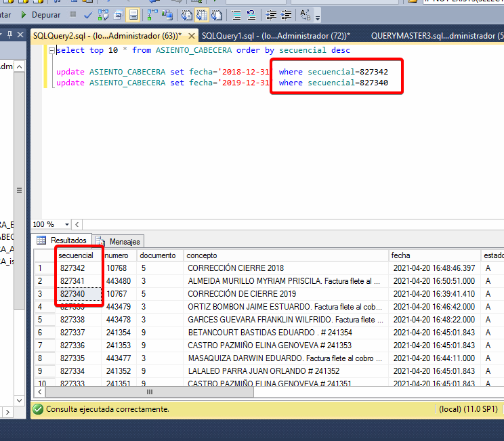Increase indent of the selected lines

pos(286,15)
